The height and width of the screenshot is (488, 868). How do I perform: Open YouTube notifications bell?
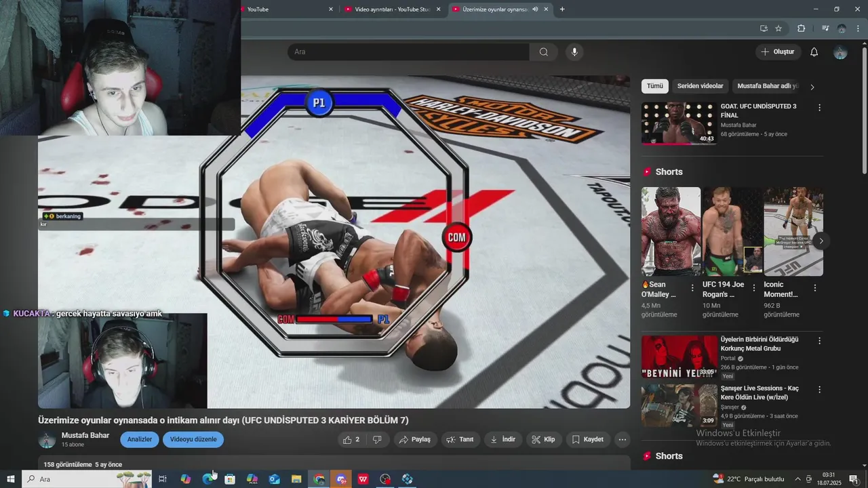point(814,52)
